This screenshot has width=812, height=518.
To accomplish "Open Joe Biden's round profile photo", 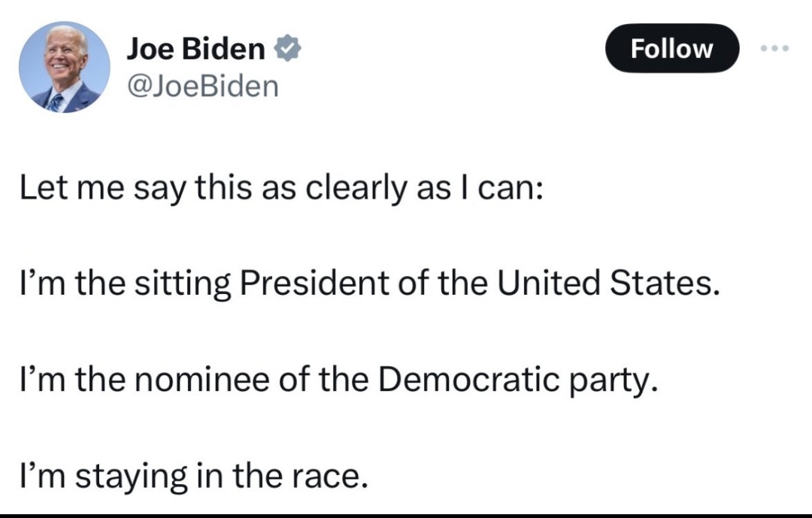I will click(x=64, y=68).
